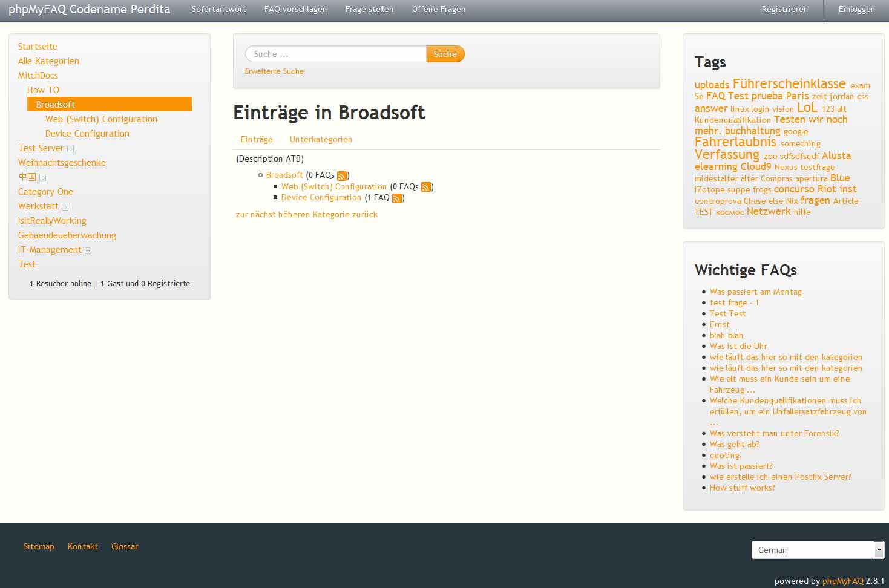Click the Führerscheinklasse tag

pos(789,84)
